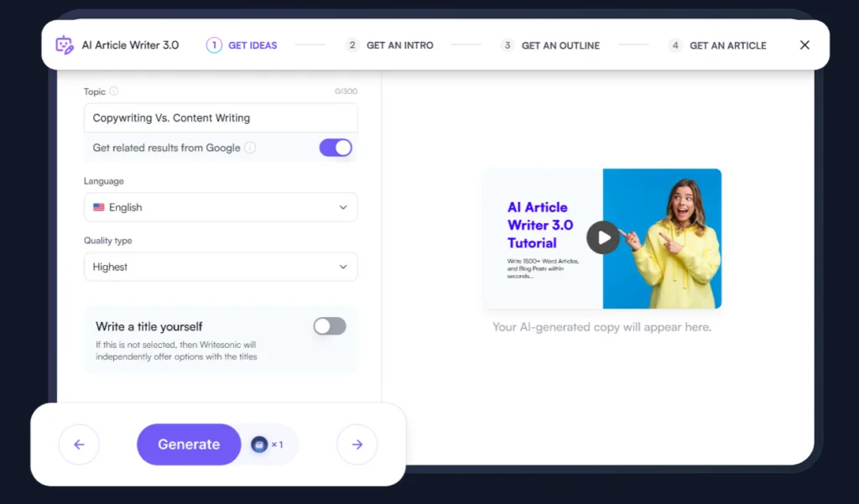The width and height of the screenshot is (859, 504).
Task: Click the back arrow button
Action: point(80,444)
